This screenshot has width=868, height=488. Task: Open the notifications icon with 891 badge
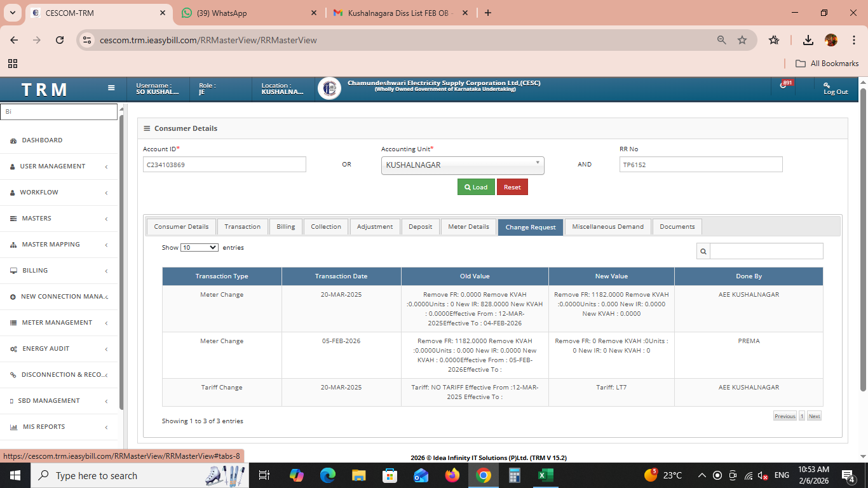click(784, 85)
